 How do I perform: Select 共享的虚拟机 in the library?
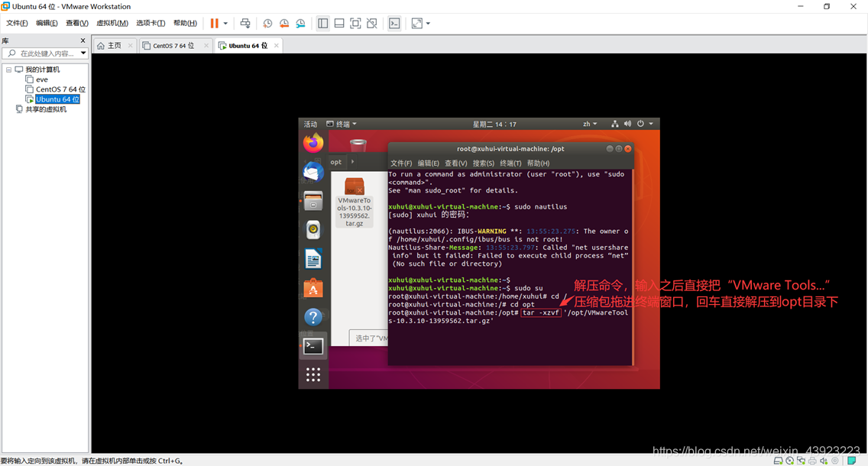tap(46, 109)
